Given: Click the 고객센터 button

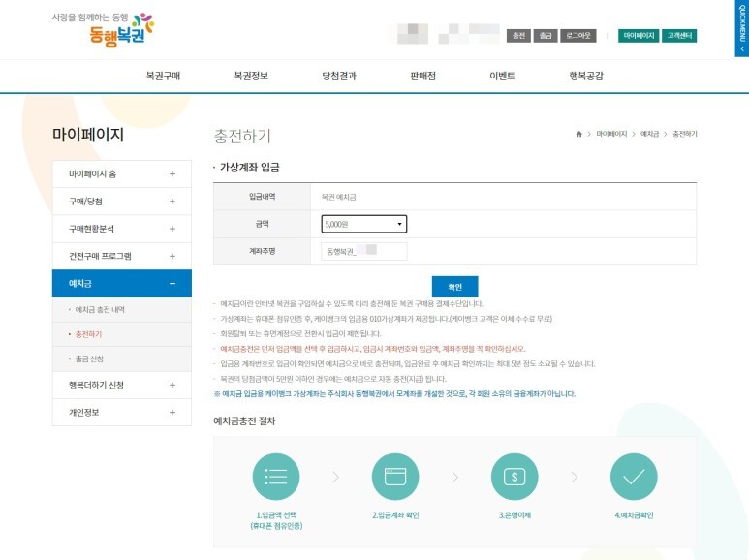Looking at the screenshot, I should point(679,35).
